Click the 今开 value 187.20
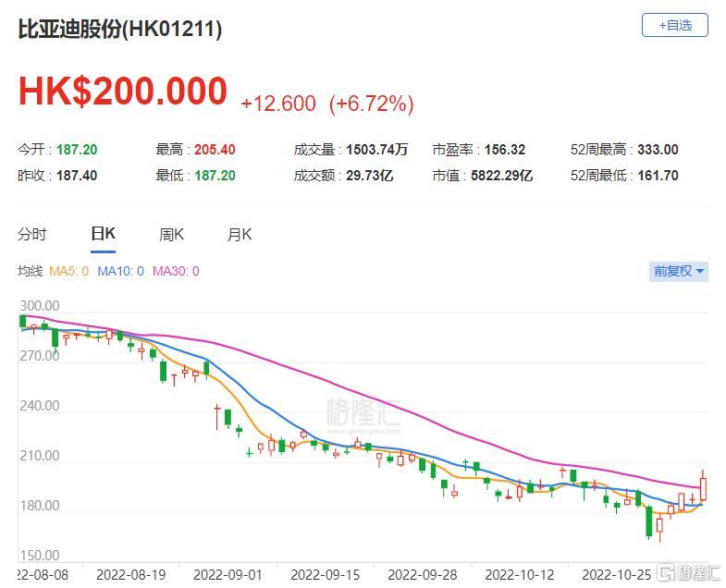Viewport: 726px width, 588px height. [x=77, y=150]
